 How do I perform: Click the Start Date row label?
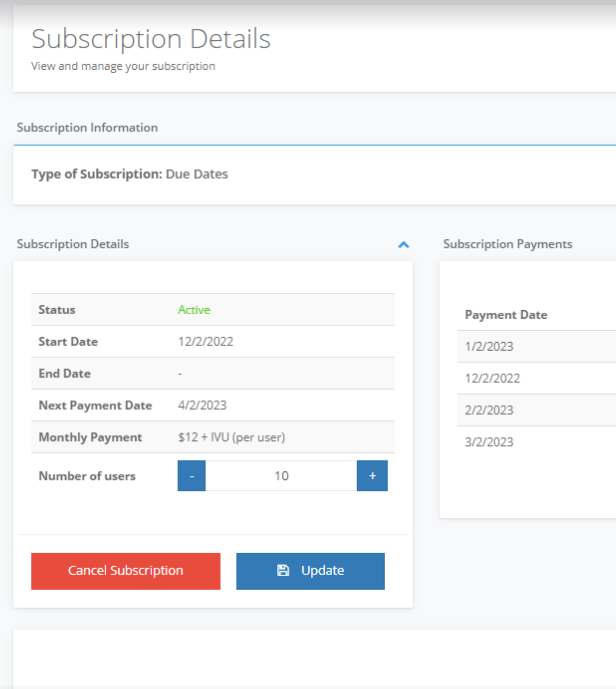tap(68, 342)
